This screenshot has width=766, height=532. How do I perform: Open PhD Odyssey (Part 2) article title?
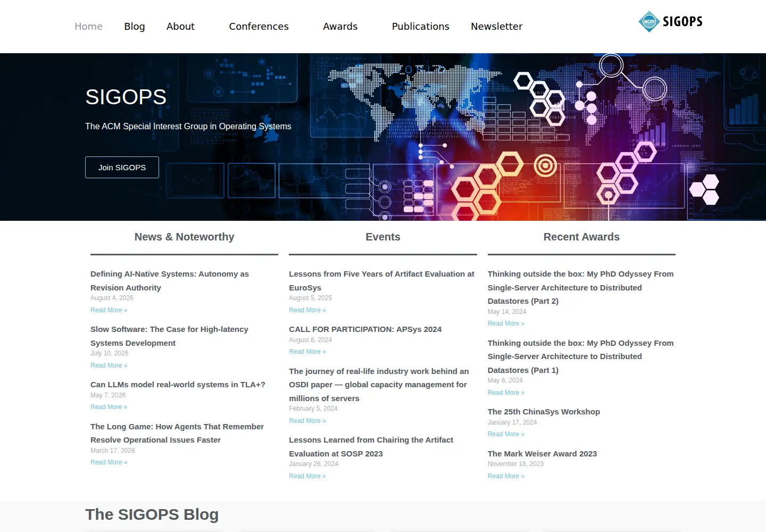point(580,287)
